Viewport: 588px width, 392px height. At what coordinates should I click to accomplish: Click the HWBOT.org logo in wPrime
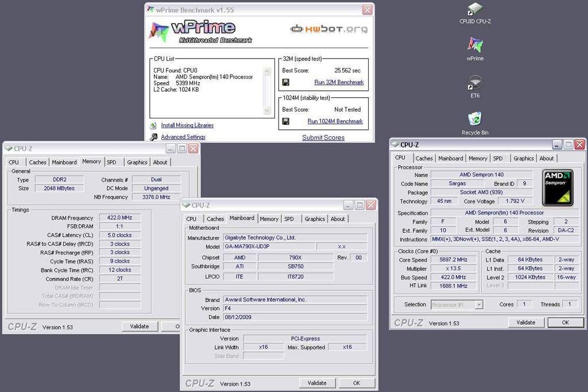click(x=329, y=29)
